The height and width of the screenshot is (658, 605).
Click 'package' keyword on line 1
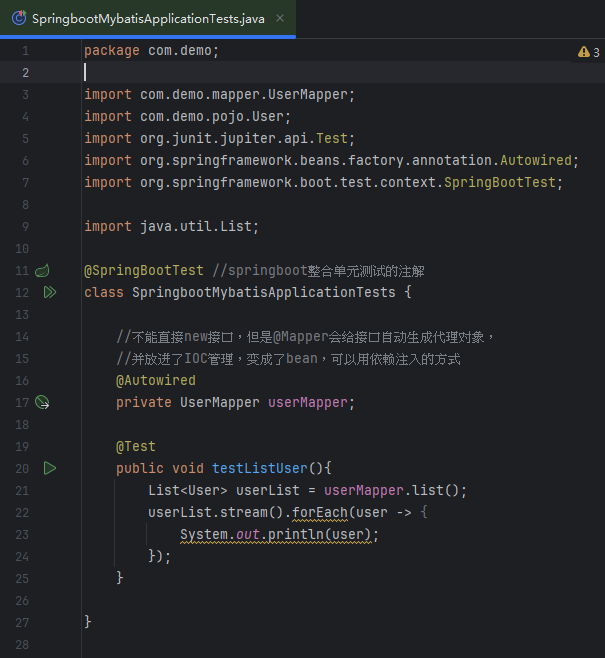pos(112,51)
